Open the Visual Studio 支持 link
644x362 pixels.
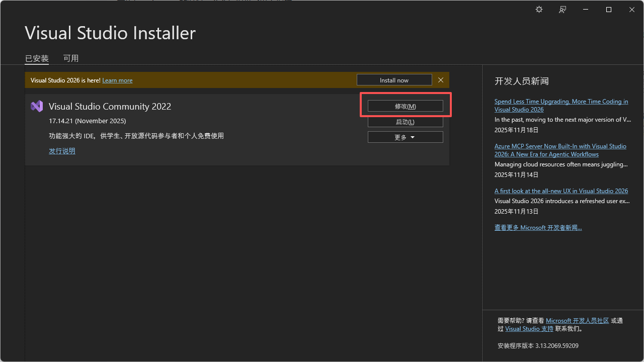[529, 329]
